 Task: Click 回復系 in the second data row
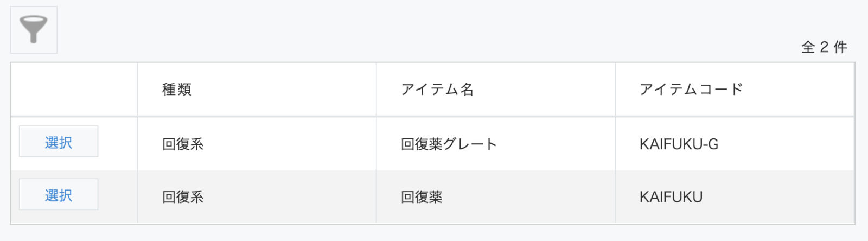click(x=183, y=196)
